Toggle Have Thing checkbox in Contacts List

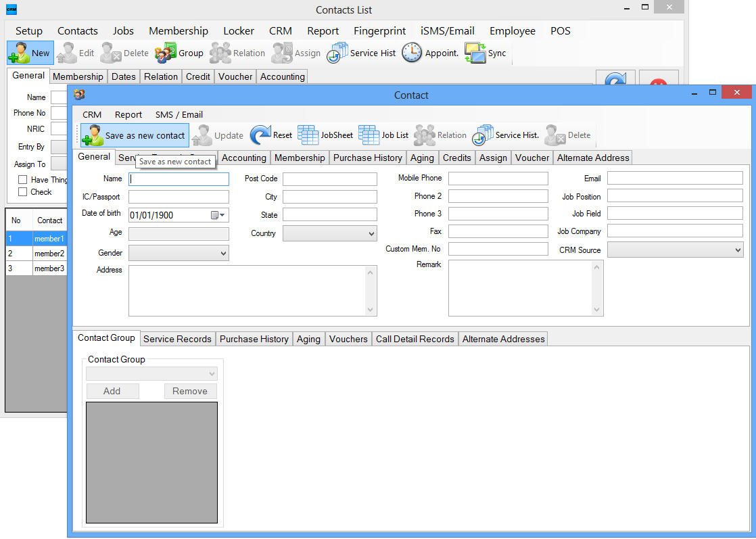[x=22, y=179]
